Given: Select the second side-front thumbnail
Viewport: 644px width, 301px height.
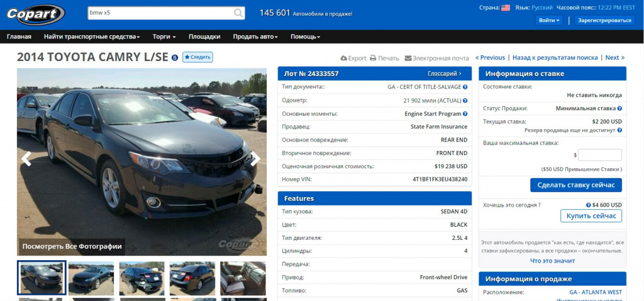Looking at the screenshot, I should (x=91, y=278).
